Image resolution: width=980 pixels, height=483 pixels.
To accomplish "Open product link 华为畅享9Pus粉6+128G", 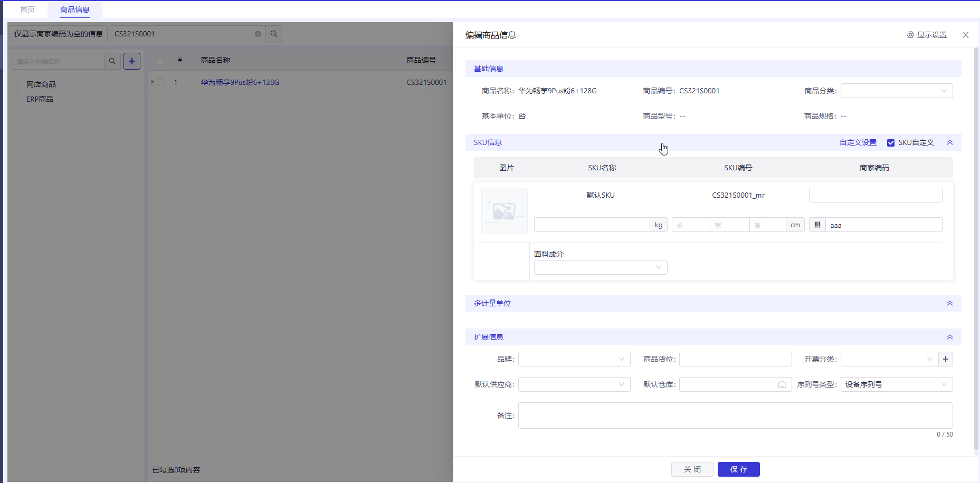I will 240,82.
